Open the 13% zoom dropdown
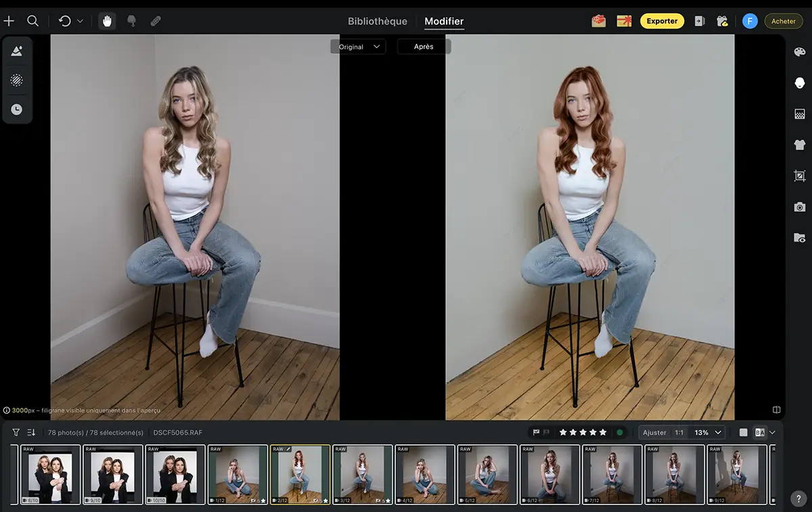Viewport: 812px width, 512px height. pyautogui.click(x=708, y=432)
